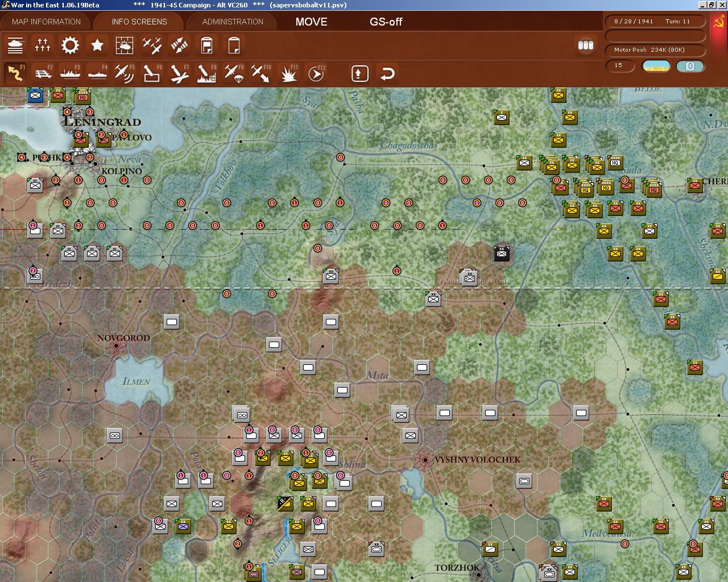Switch to the INFO SCREENS tab
Screen dimensions: 728x582
[139, 22]
